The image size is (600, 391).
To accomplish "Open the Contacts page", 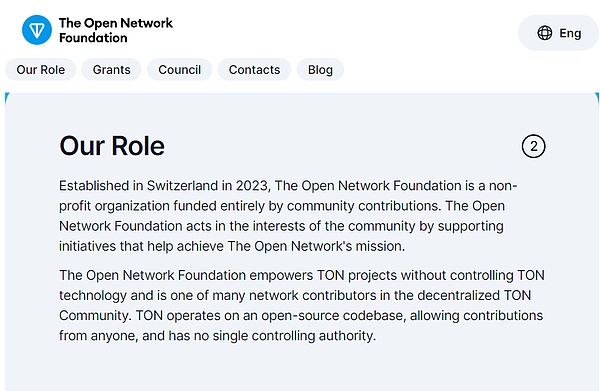I will 254,70.
